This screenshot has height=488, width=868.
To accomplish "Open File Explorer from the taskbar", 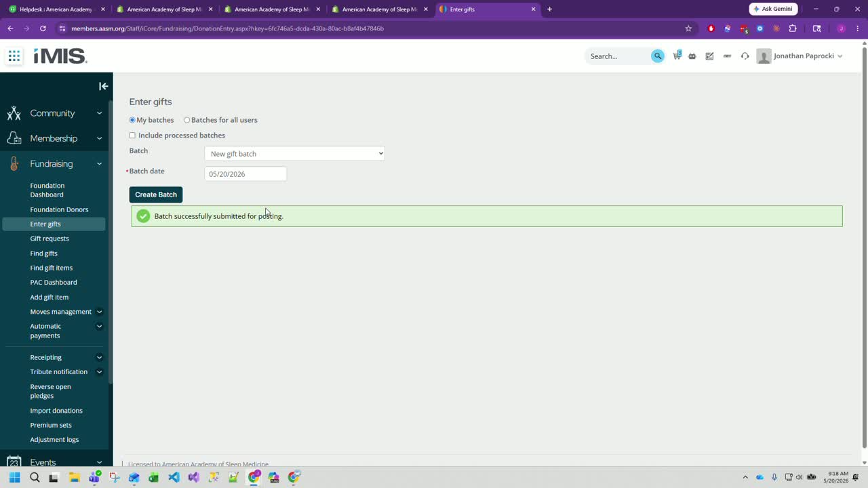I will click(x=74, y=477).
